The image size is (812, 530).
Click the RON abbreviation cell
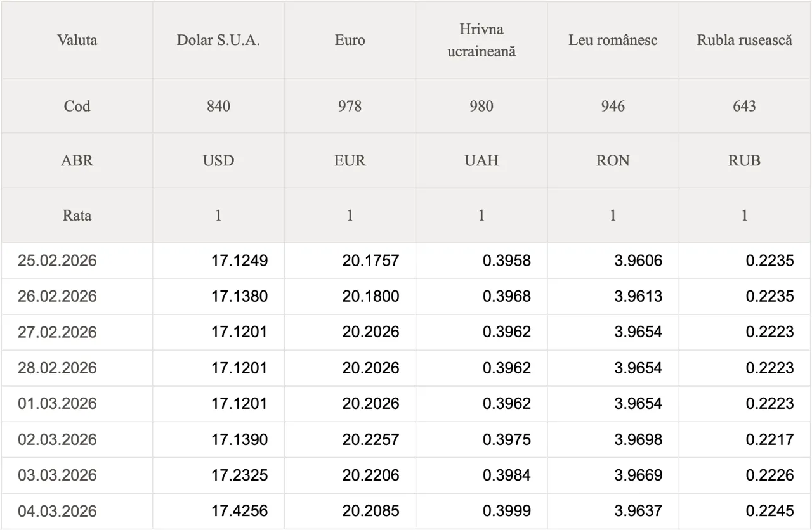pos(613,160)
